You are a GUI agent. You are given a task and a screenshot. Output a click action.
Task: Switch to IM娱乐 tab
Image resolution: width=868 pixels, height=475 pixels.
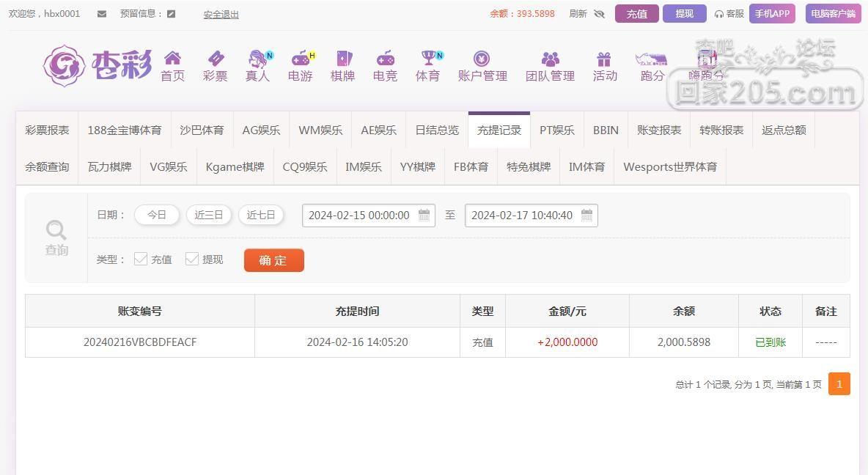(364, 166)
